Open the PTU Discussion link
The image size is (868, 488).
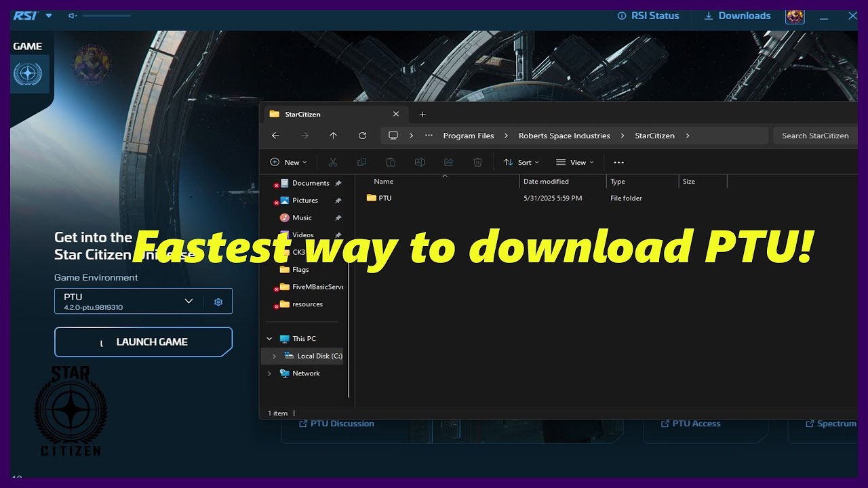coord(337,424)
